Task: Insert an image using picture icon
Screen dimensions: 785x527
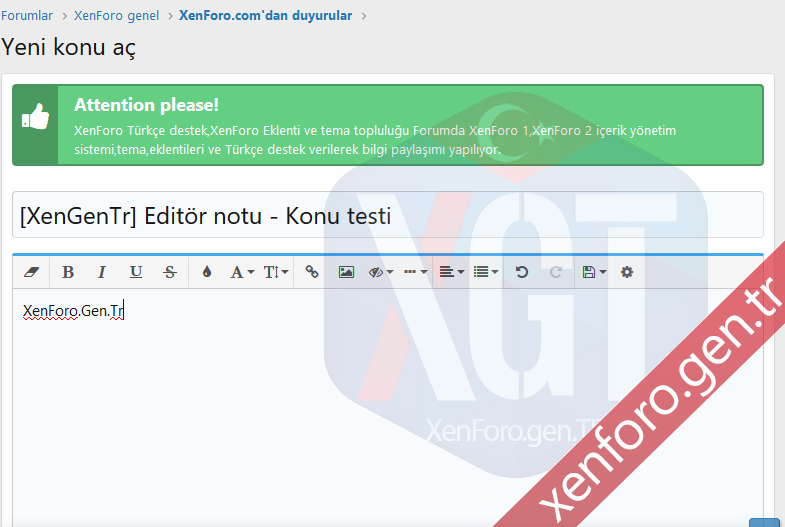Action: (x=346, y=272)
